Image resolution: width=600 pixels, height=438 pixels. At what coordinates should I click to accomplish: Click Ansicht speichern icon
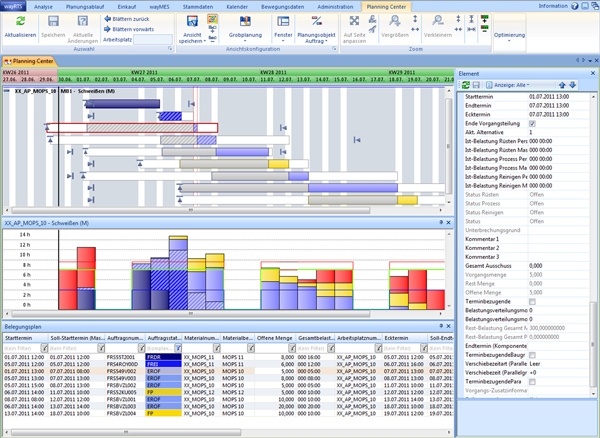tap(192, 21)
